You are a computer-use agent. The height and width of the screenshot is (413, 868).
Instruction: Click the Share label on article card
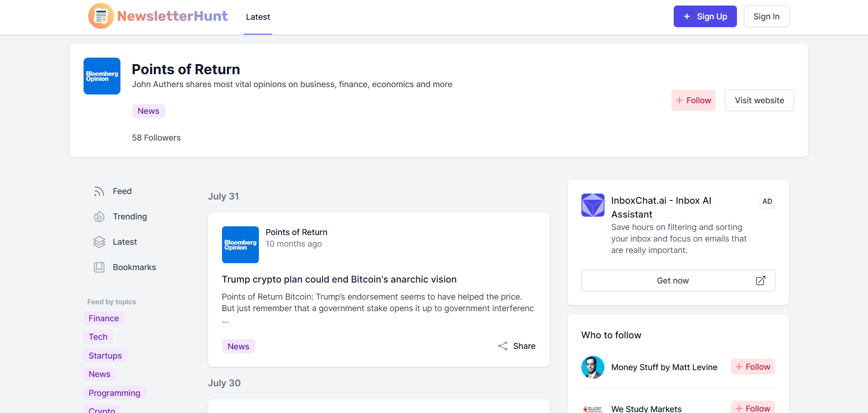point(524,346)
